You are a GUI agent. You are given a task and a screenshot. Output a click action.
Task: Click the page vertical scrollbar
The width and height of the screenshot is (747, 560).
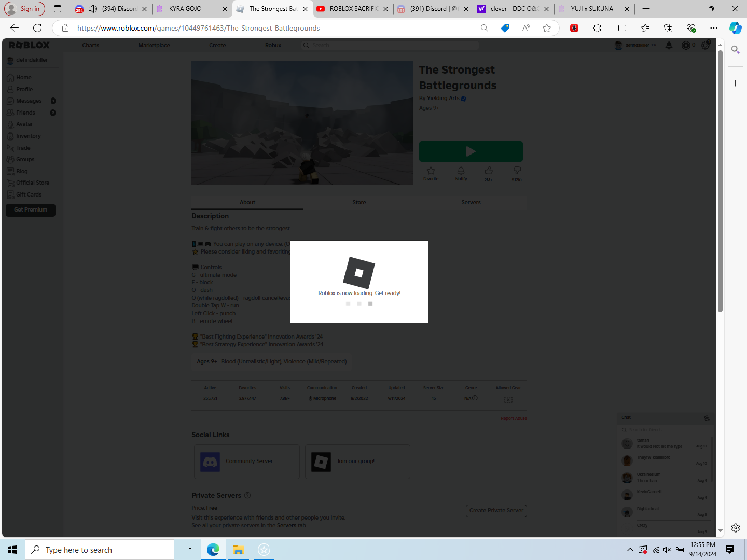[x=720, y=181]
